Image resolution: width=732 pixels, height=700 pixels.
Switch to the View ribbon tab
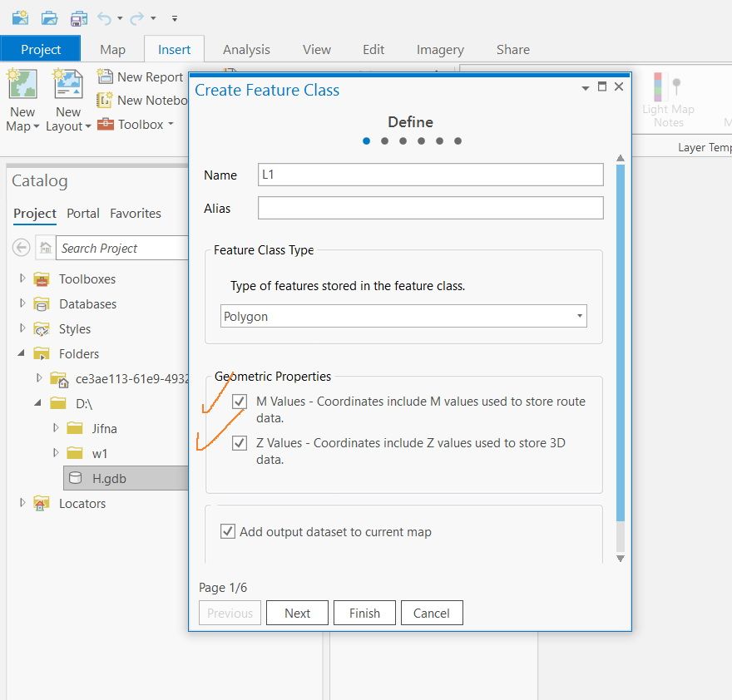pos(317,50)
